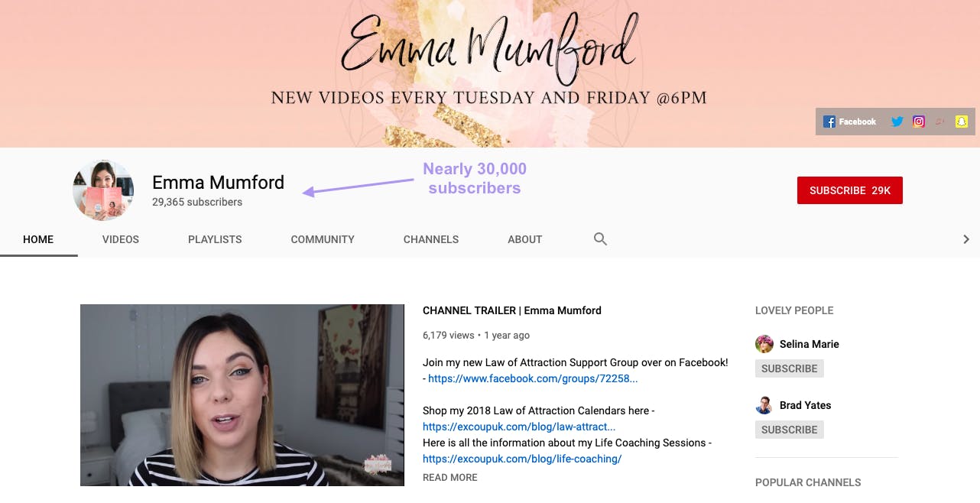Screen dimensions: 980x503
Task: Open the Playlists tab
Action: click(215, 239)
